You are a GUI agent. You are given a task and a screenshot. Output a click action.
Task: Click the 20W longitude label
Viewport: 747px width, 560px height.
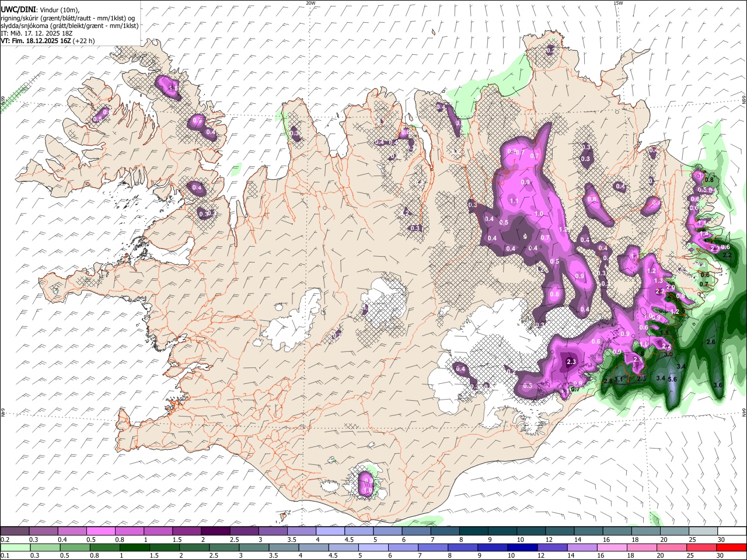pyautogui.click(x=310, y=3)
